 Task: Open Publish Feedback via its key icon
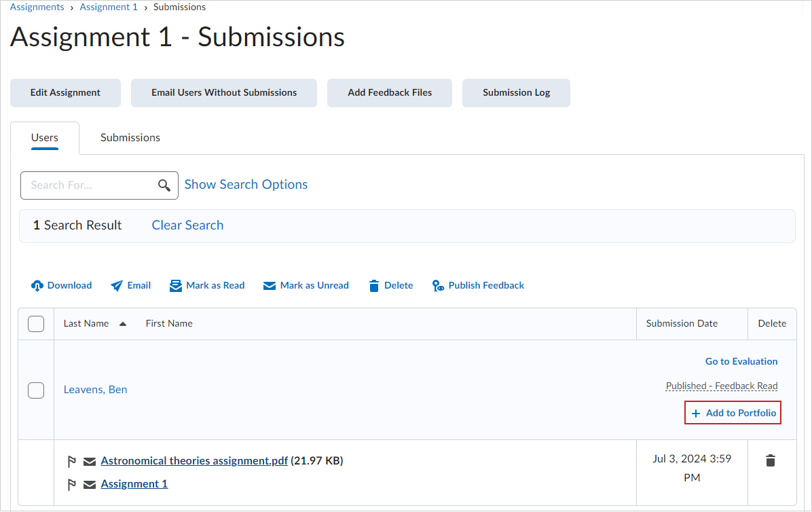(x=438, y=285)
